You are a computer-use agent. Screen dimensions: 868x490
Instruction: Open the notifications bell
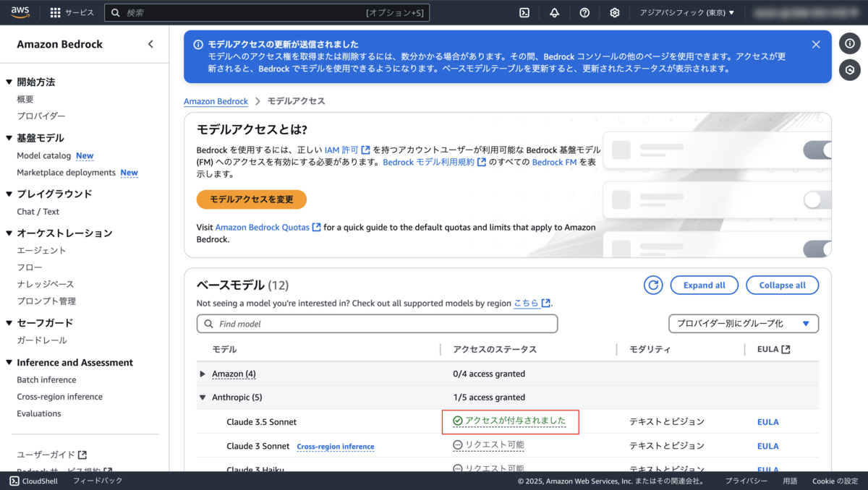[x=555, y=12]
